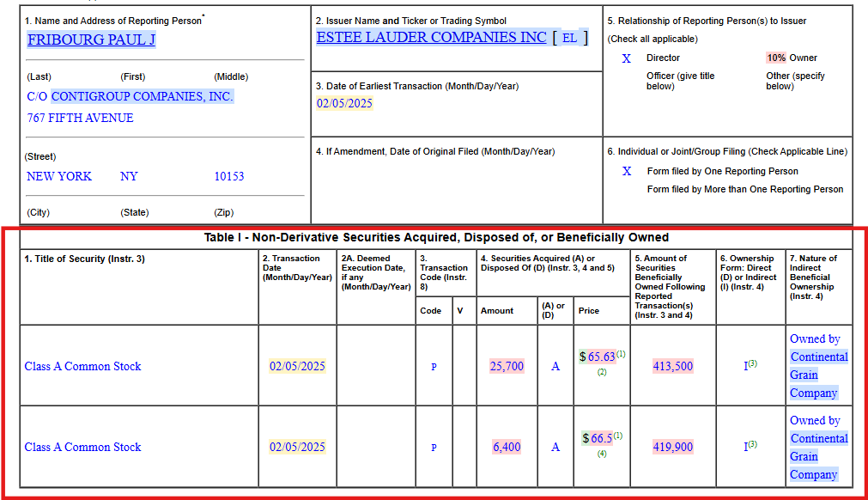Click the EL ticker symbol
Viewport: 868px width, 500px height.
(x=569, y=38)
